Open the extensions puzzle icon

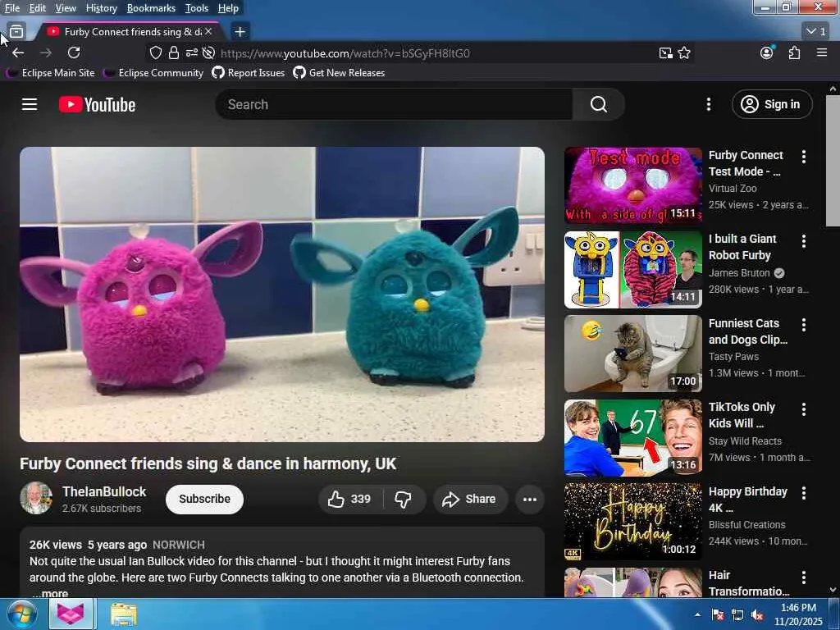pos(794,52)
